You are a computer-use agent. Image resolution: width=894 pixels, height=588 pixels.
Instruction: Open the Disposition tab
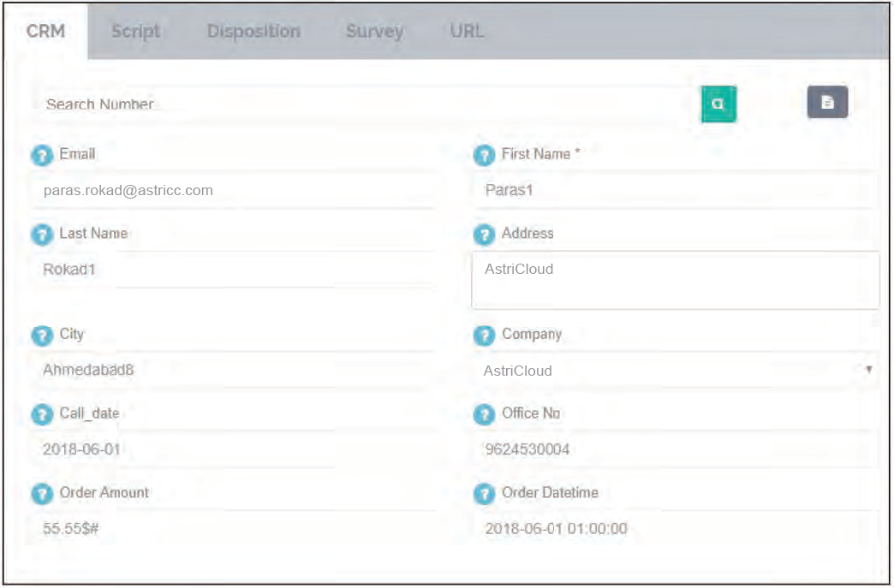click(x=253, y=31)
